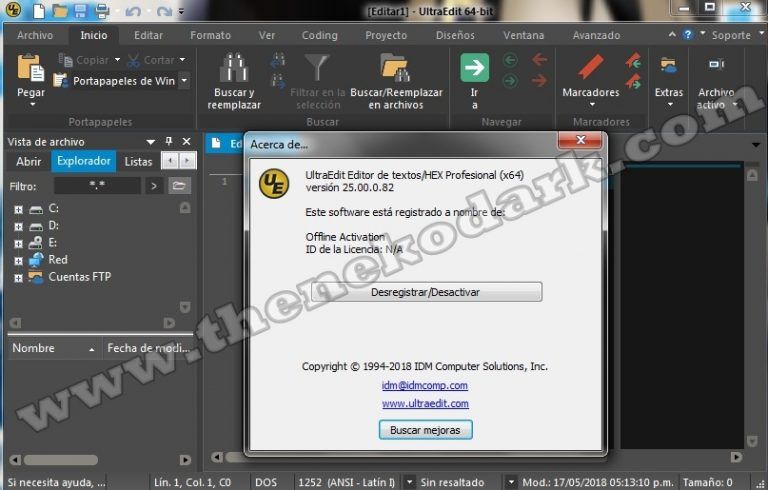
Task: Click the Marcadores bookmark icon
Action: tap(590, 68)
